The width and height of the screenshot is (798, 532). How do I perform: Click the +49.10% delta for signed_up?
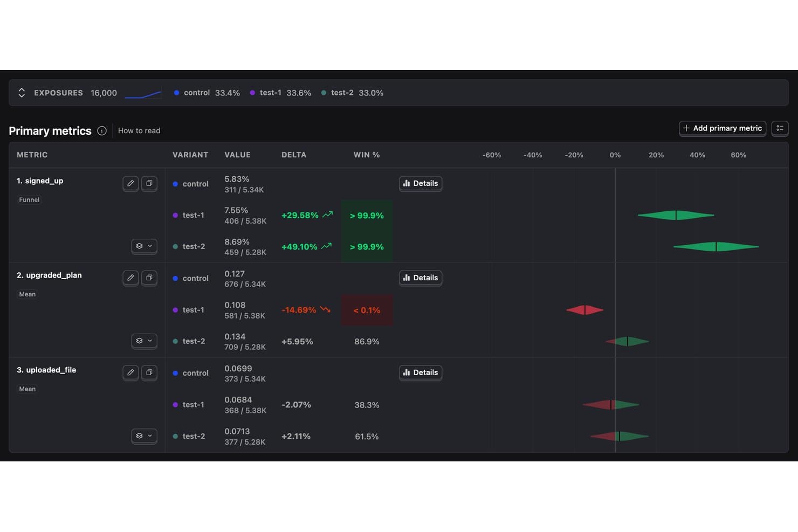pyautogui.click(x=299, y=247)
